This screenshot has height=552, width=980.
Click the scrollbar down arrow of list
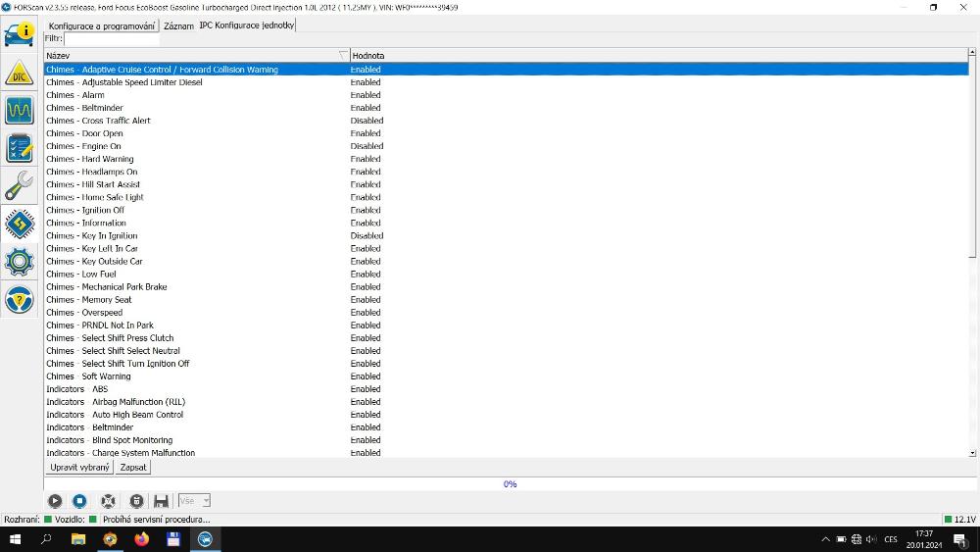[972, 453]
